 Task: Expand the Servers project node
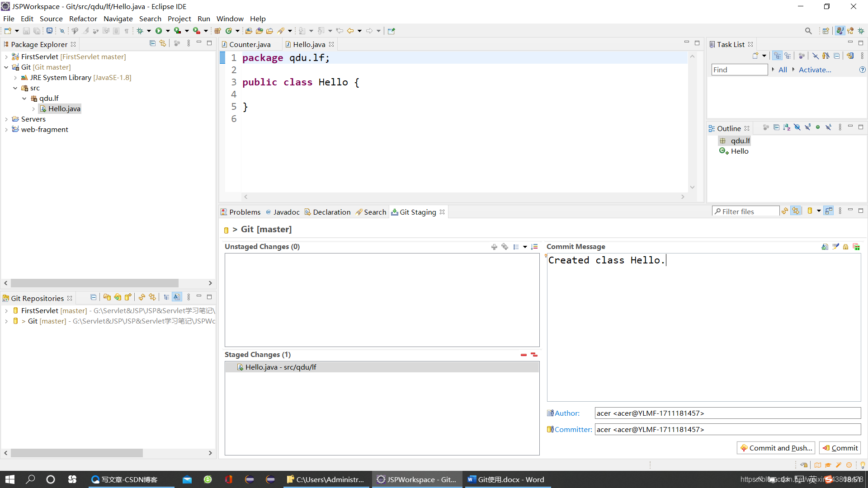click(6, 119)
